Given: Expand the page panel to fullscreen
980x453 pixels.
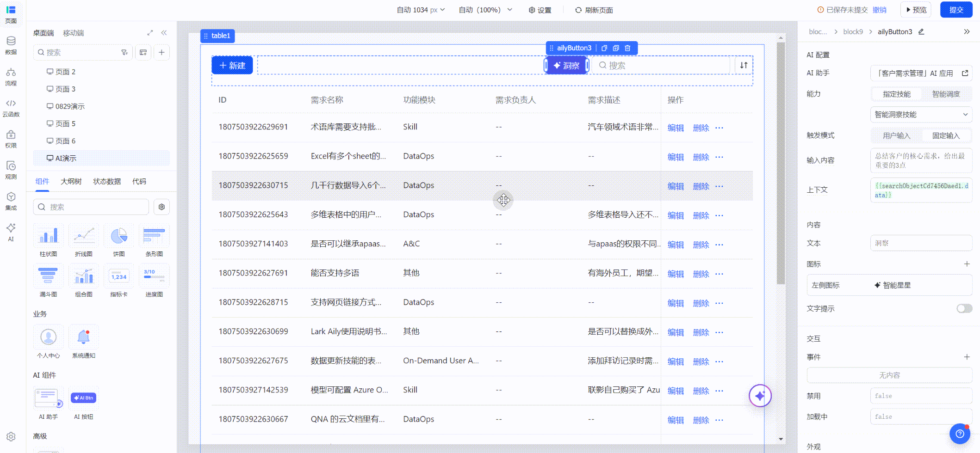Looking at the screenshot, I should [x=150, y=33].
